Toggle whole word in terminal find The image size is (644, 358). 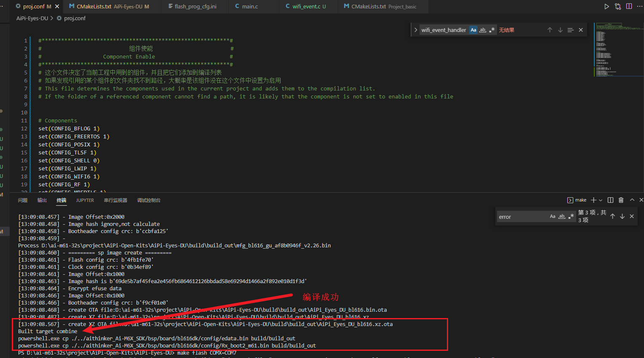562,216
